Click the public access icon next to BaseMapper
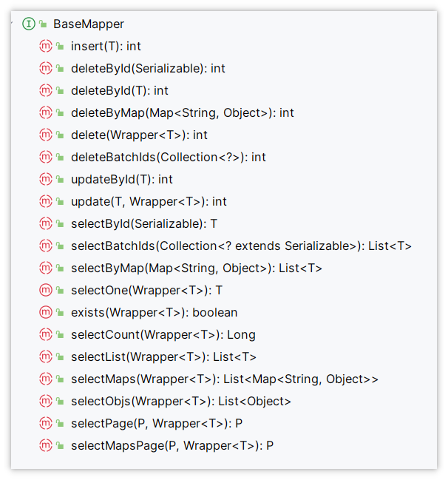 [43, 24]
